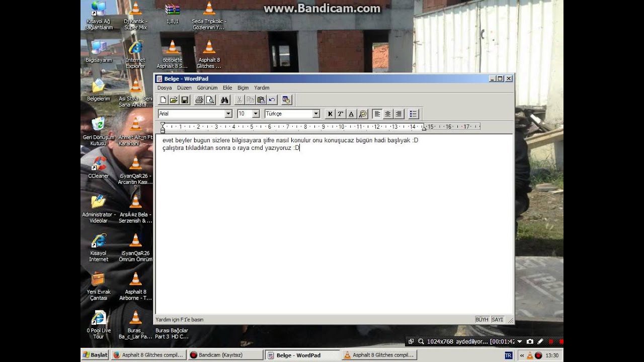The height and width of the screenshot is (362, 644).
Task: Click the Print icon in WordPad toolbar
Action: [x=199, y=100]
